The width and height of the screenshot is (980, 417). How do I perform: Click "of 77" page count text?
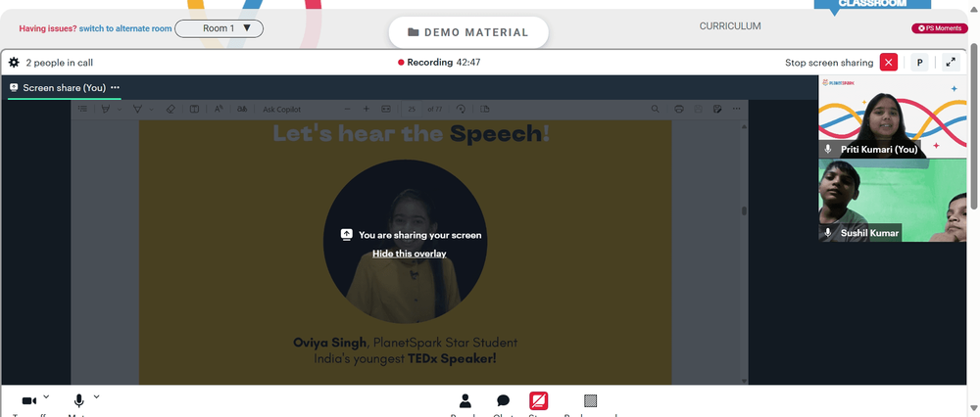(434, 110)
